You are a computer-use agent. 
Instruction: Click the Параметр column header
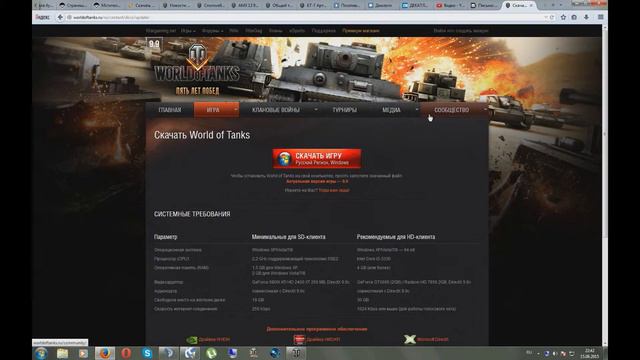click(x=165, y=237)
